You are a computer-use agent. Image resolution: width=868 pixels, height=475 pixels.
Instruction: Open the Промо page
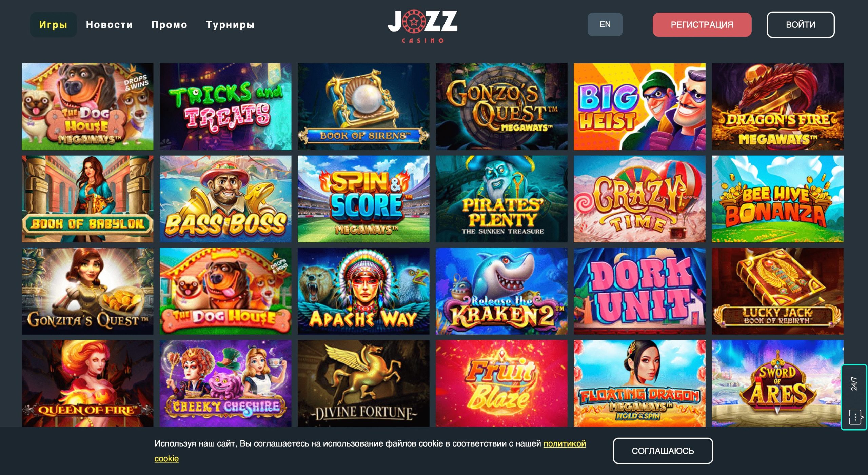(169, 25)
